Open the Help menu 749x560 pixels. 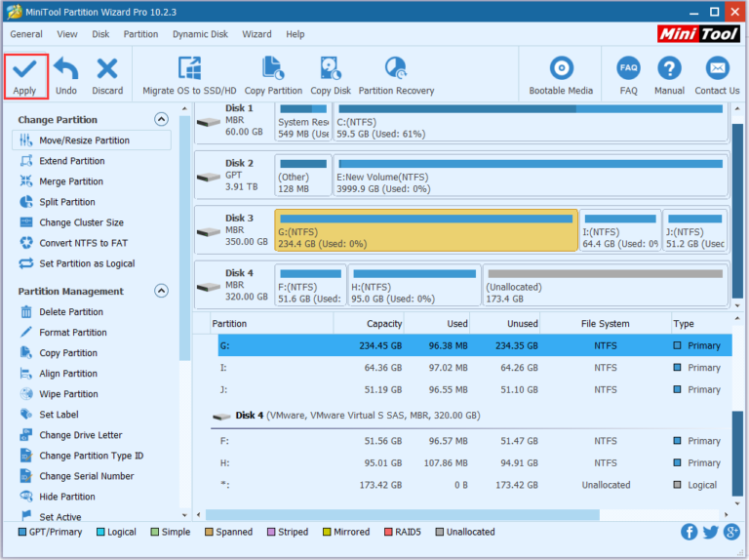296,34
